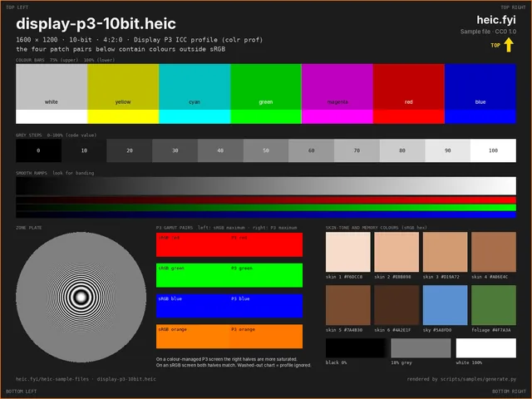The width and height of the screenshot is (532, 399).
Task: Pick grey step 20 patch
Action: pos(130,150)
